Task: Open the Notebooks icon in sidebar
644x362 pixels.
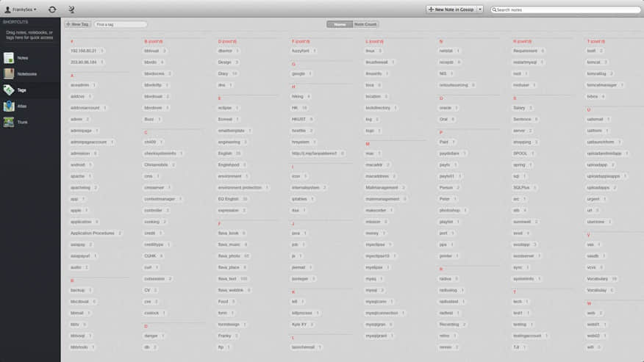Action: click(x=9, y=73)
